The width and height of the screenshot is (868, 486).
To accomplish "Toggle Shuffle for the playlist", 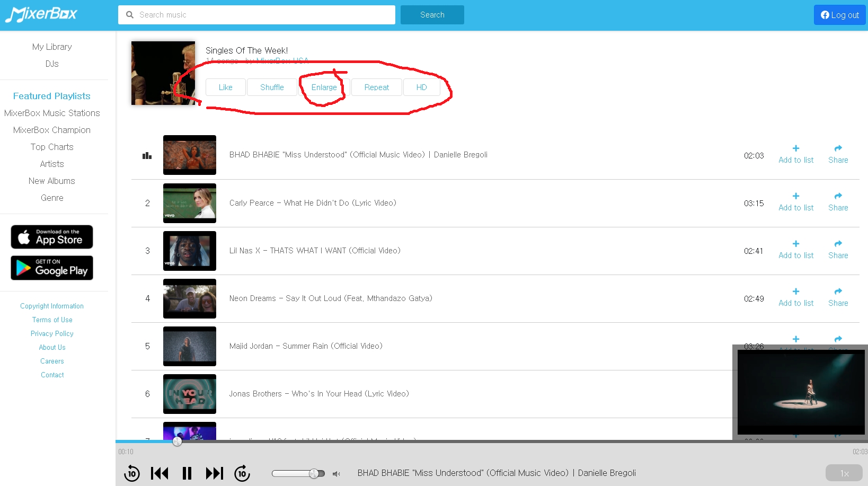I will pyautogui.click(x=272, y=87).
